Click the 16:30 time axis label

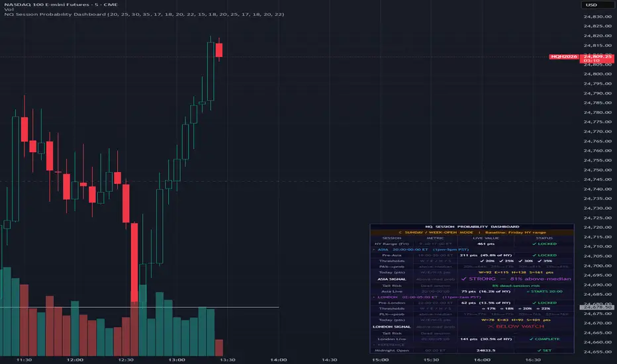click(533, 359)
